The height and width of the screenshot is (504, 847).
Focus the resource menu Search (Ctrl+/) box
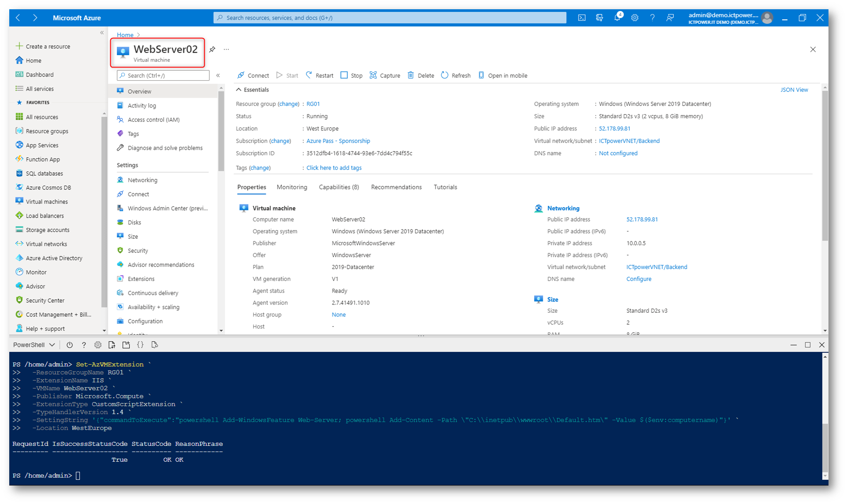[x=163, y=75]
